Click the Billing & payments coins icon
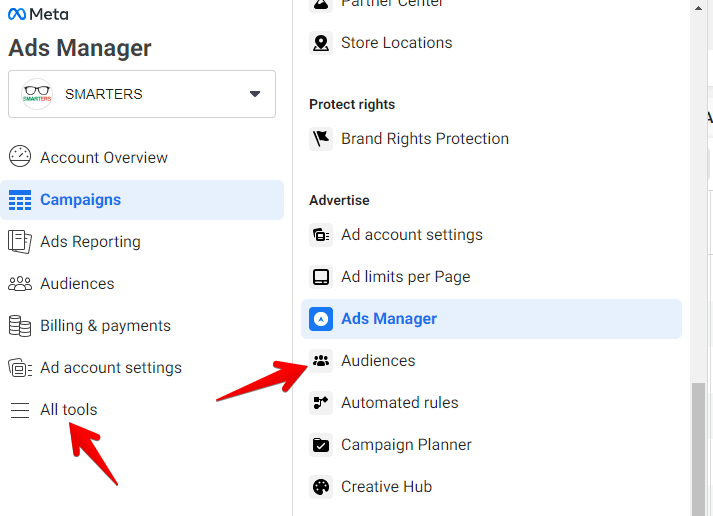Screen dimensions: 713x516 (20, 326)
